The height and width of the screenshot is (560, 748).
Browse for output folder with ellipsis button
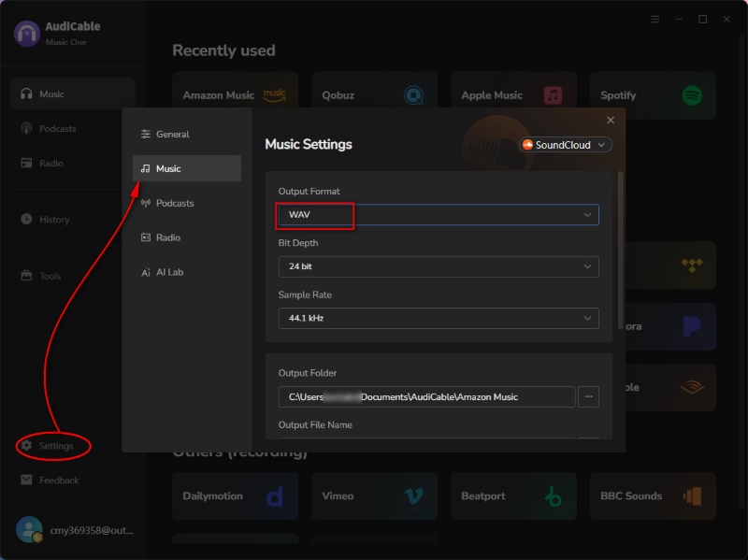(588, 397)
